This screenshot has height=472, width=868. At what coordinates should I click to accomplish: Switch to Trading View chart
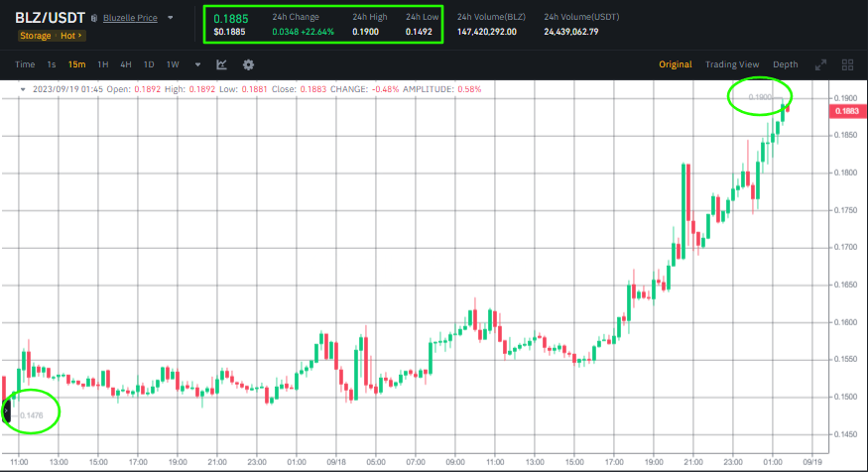732,64
